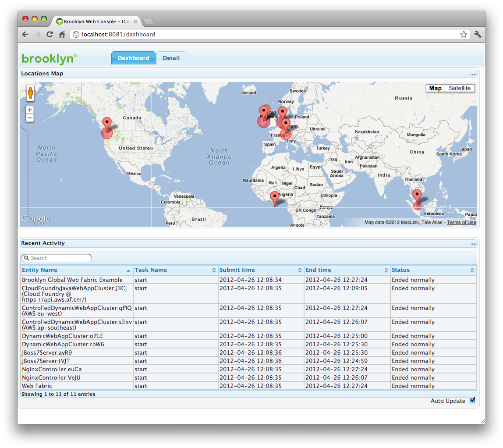Click the map marker on US west coast

coord(107,124)
